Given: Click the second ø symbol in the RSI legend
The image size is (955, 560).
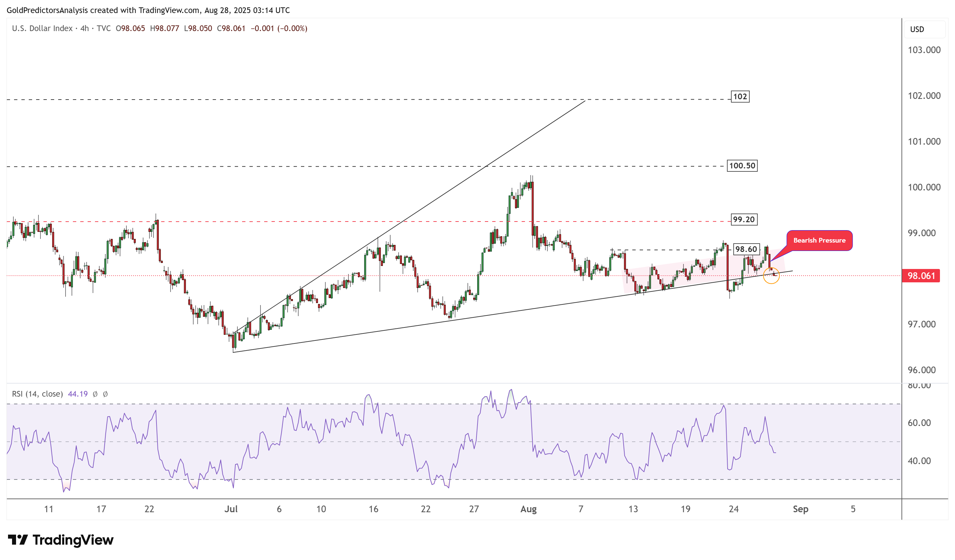Looking at the screenshot, I should click(105, 394).
